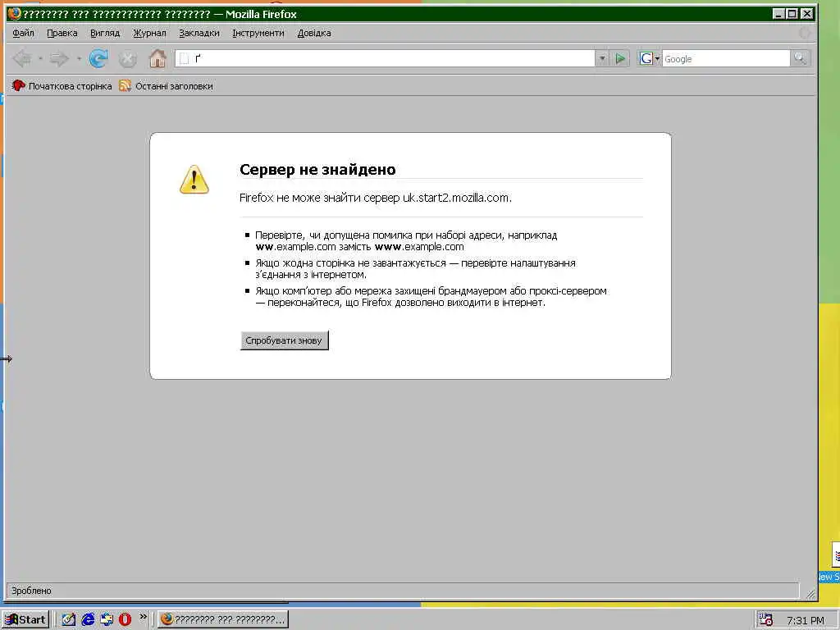This screenshot has height=630, width=840.
Task: Reload the page with the blue refresh icon
Action: point(98,58)
